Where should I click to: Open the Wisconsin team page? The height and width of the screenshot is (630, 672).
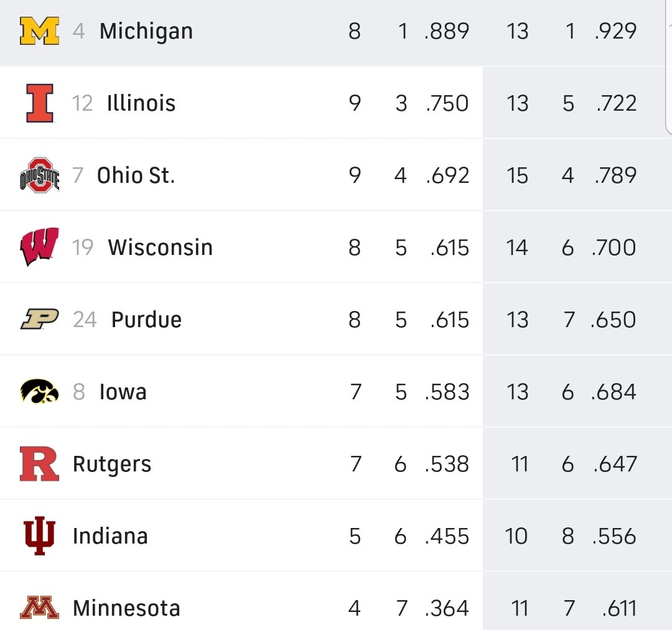coord(161,247)
